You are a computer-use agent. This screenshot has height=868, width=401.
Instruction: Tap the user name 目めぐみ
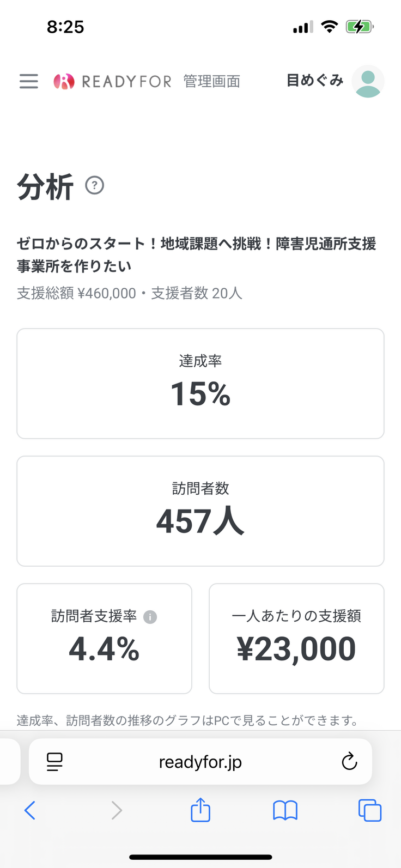tap(315, 81)
